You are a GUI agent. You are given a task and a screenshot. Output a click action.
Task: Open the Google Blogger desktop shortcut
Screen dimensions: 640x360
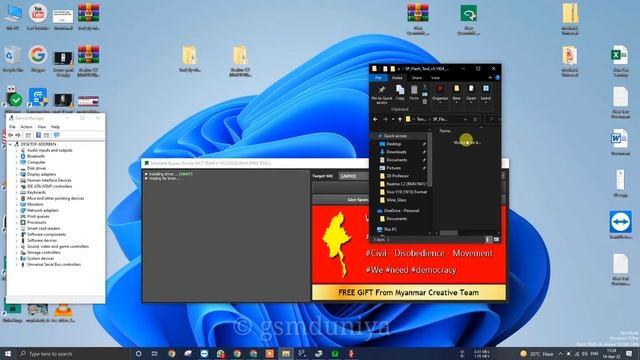click(38, 58)
